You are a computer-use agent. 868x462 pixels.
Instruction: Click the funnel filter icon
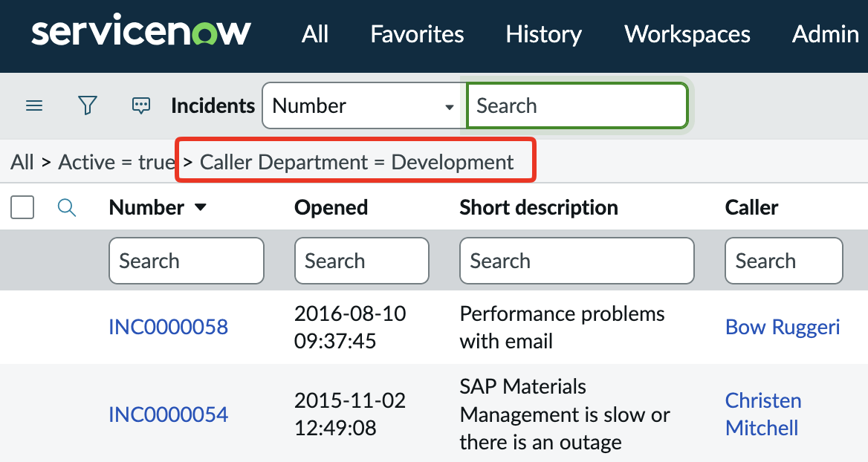[88, 106]
